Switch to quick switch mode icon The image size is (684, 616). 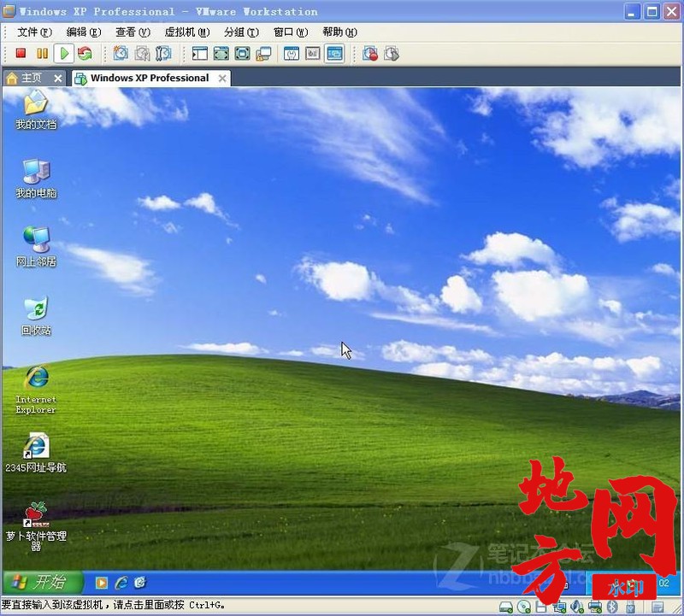[x=221, y=53]
